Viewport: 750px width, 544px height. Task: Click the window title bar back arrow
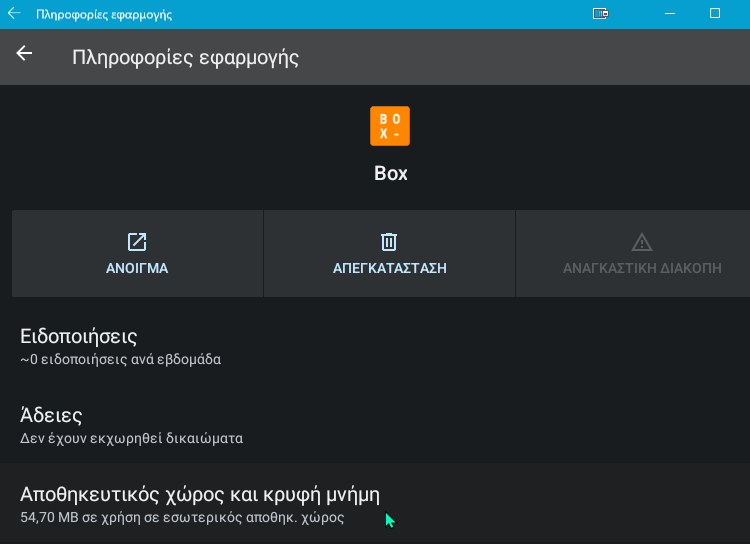(14, 13)
